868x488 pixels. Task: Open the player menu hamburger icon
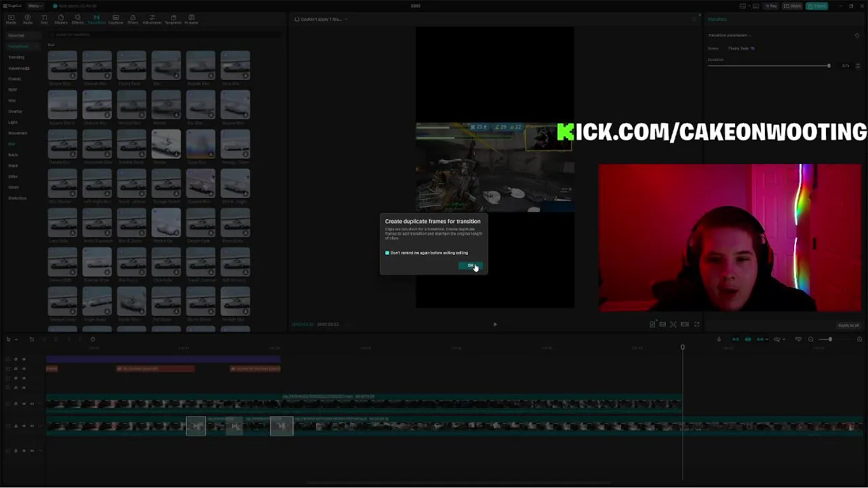pyautogui.click(x=693, y=19)
